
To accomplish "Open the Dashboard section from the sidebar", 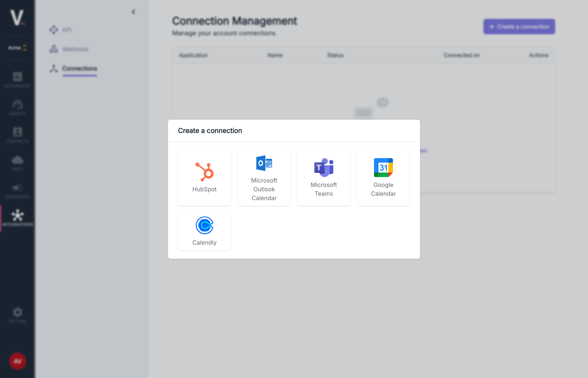I will pyautogui.click(x=17, y=79).
